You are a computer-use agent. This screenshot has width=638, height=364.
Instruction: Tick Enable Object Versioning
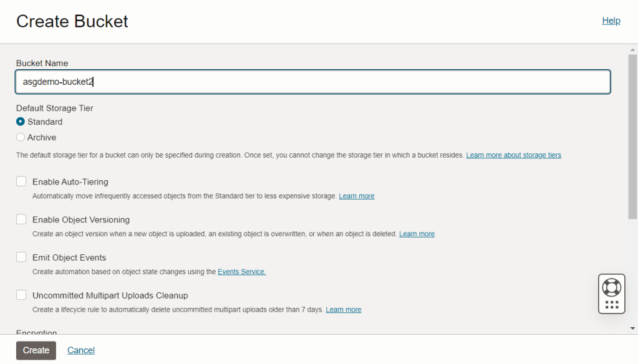(x=21, y=219)
